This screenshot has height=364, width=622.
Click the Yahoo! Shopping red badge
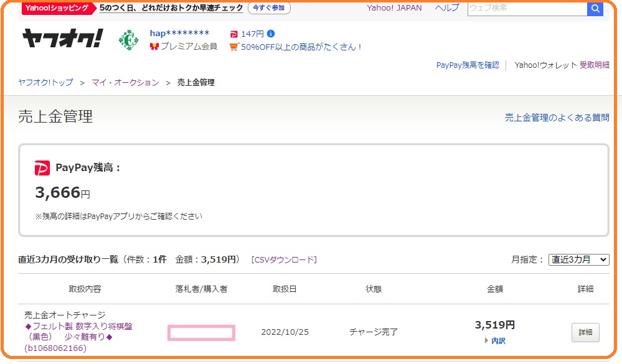[x=59, y=8]
